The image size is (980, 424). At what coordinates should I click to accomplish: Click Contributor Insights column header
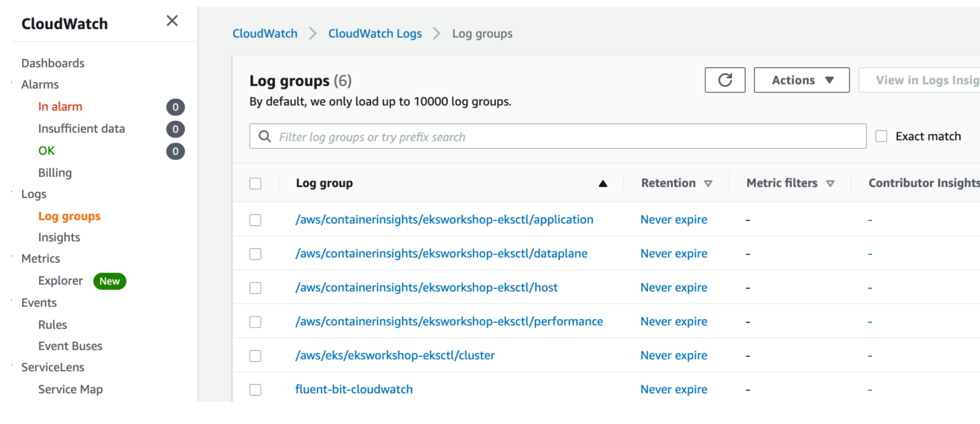click(924, 183)
